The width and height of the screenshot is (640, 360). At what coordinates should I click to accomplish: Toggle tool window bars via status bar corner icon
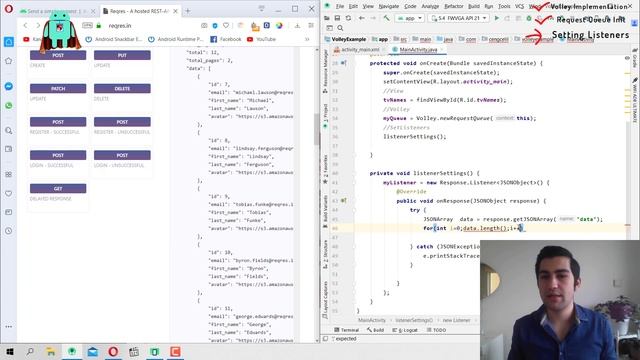coord(325,338)
